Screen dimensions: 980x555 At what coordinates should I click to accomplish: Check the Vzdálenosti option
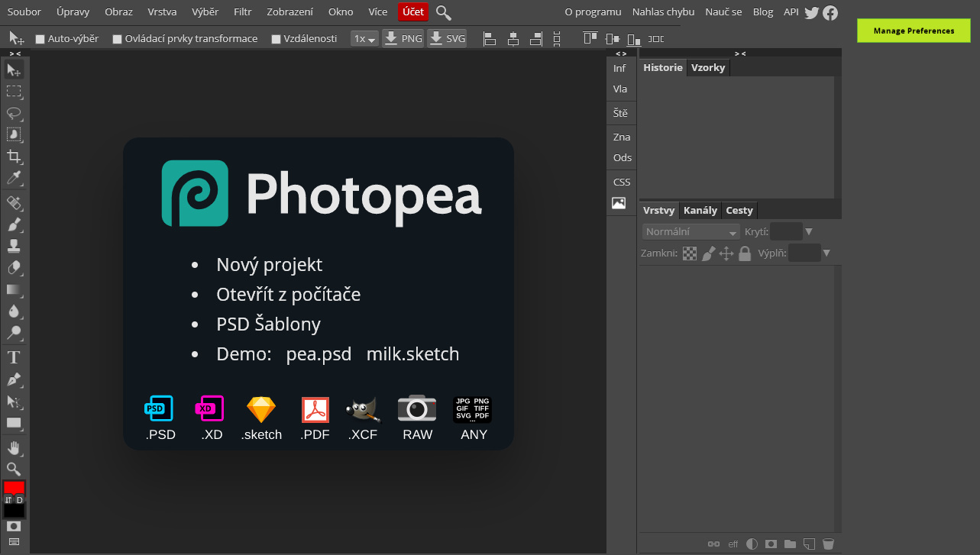(277, 39)
